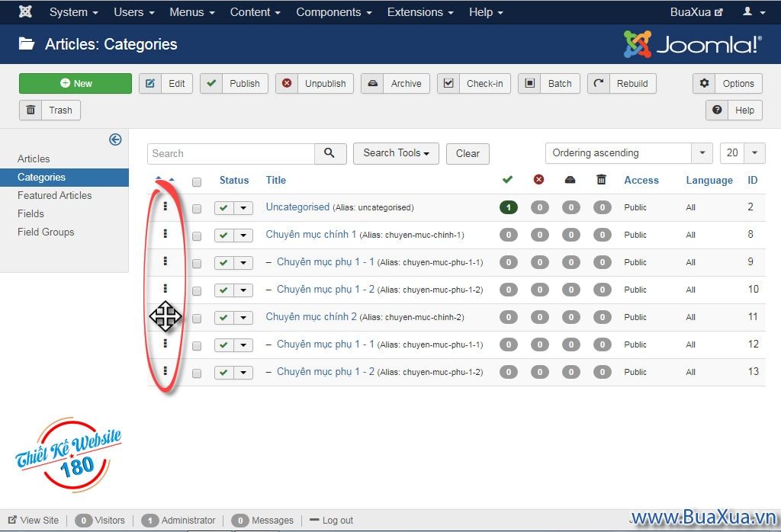Open the Search Tools dropdown
The height and width of the screenshot is (532, 781).
(396, 153)
